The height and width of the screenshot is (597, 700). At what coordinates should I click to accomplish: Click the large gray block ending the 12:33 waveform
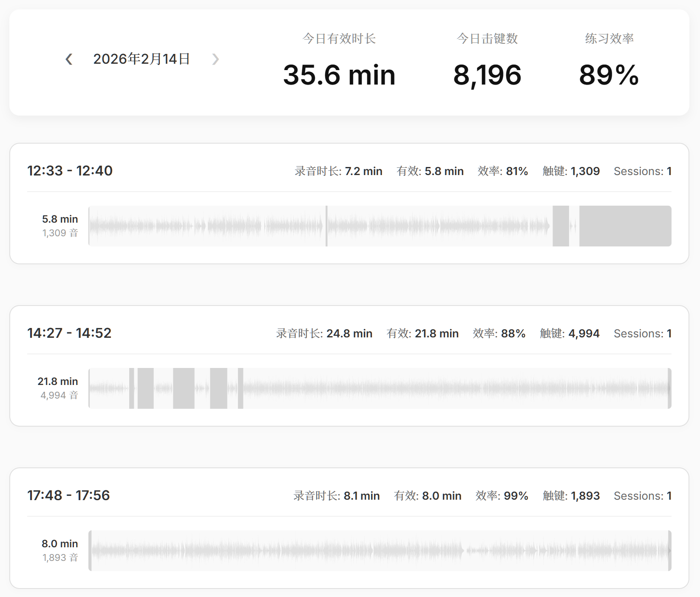(x=625, y=226)
